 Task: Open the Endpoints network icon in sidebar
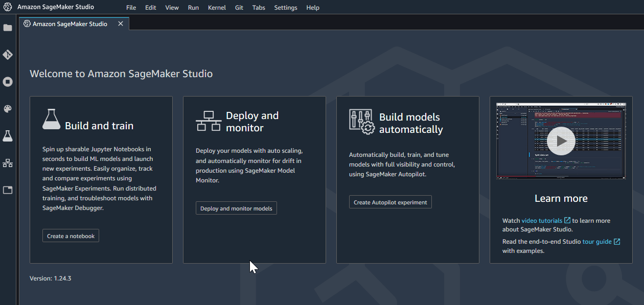pos(8,163)
